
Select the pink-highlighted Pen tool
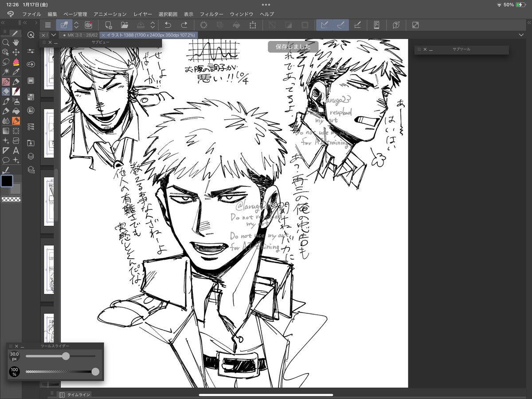(x=6, y=82)
